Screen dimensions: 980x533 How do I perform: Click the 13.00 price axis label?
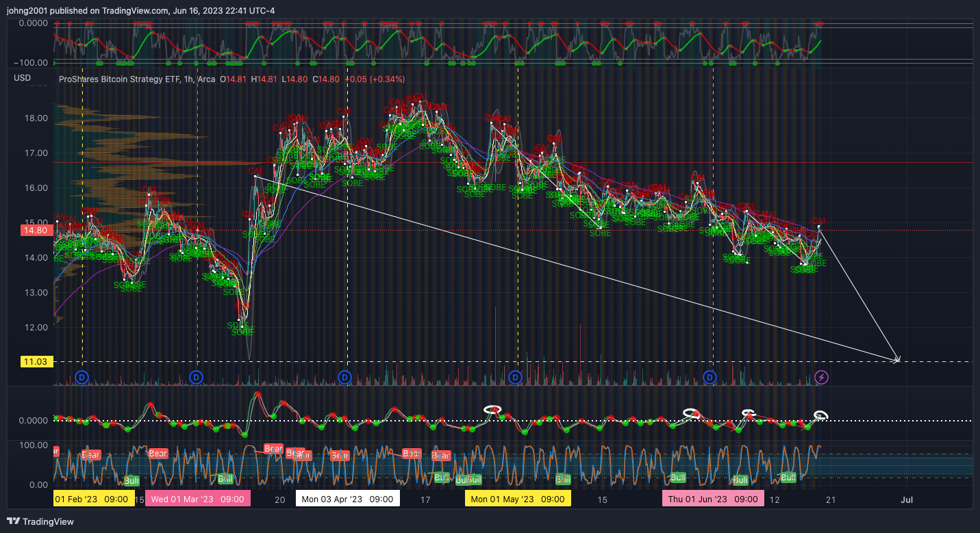click(36, 293)
